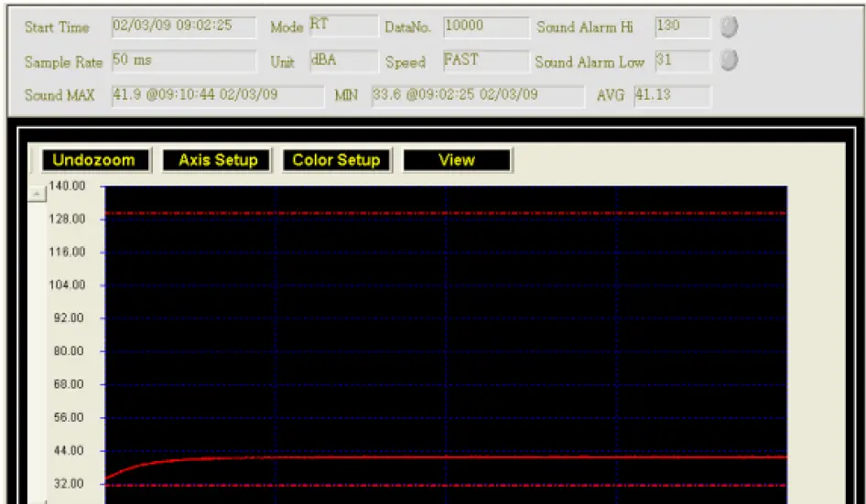The image size is (866, 504).
Task: Select the Sample Rate field showing 50 ms
Action: (184, 61)
